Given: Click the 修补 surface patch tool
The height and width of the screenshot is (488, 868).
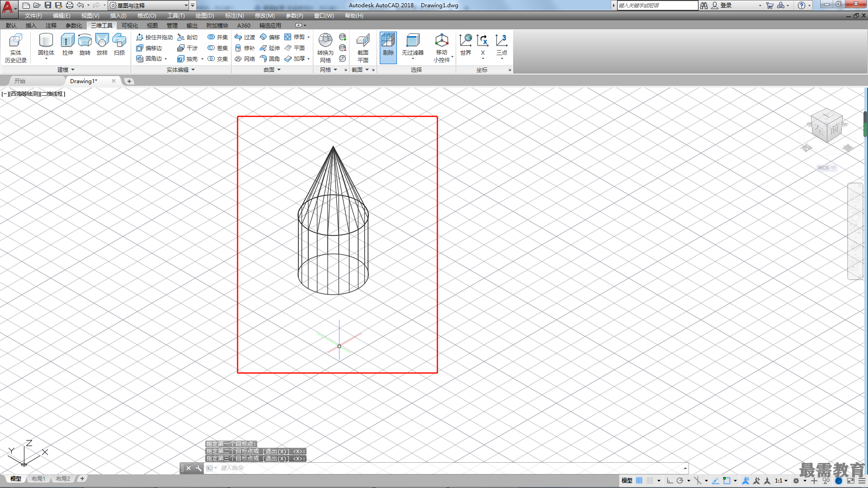Looking at the screenshot, I should click(245, 48).
